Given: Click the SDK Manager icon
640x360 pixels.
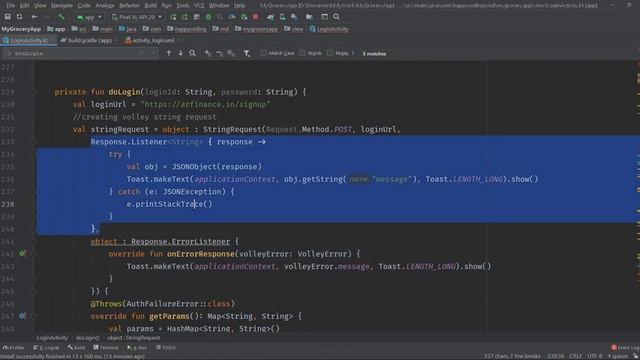Looking at the screenshot, I should (294, 17).
